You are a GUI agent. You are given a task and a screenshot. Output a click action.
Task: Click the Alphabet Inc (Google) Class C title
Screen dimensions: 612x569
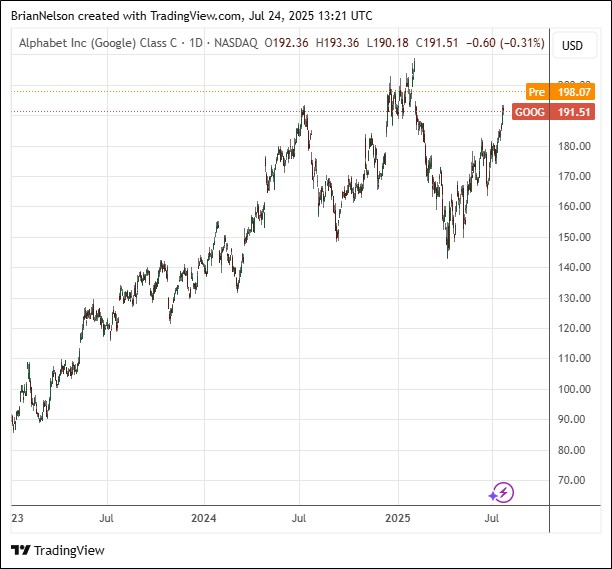pos(98,43)
